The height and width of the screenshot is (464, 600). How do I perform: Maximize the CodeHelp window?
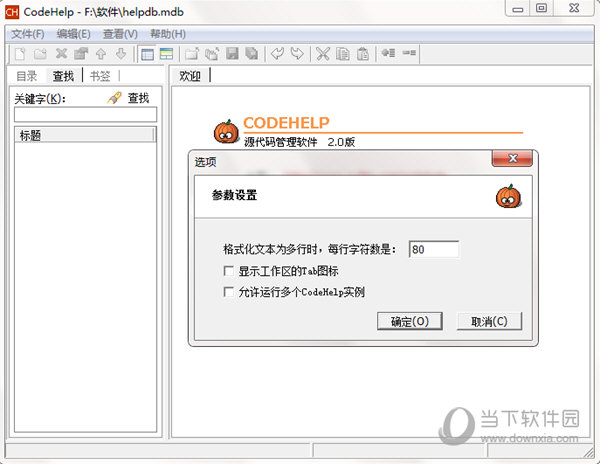541,8
